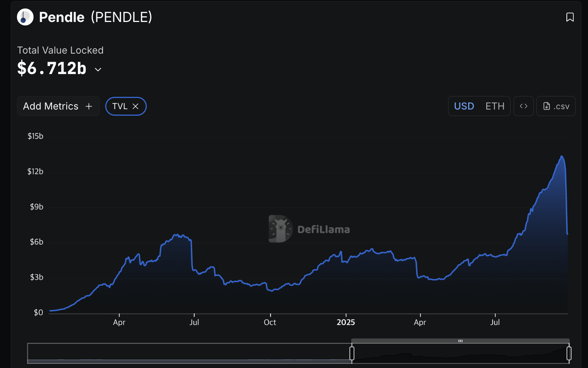The height and width of the screenshot is (368, 588).
Task: Click the range selector top grip bar
Action: [x=460, y=341]
